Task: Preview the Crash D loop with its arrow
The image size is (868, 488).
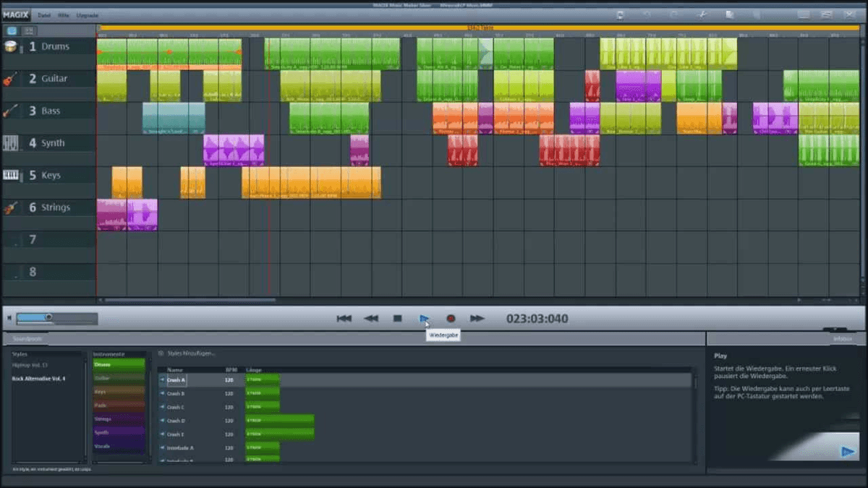Action: [162, 421]
